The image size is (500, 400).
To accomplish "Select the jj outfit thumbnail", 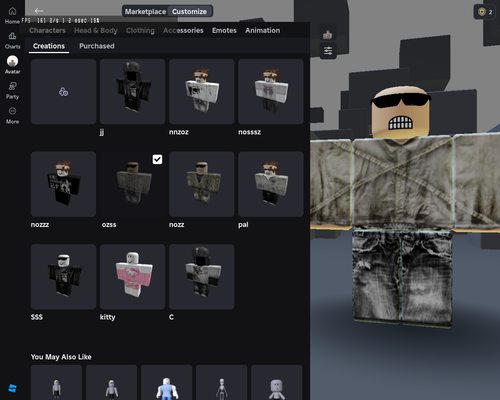I will (132, 92).
